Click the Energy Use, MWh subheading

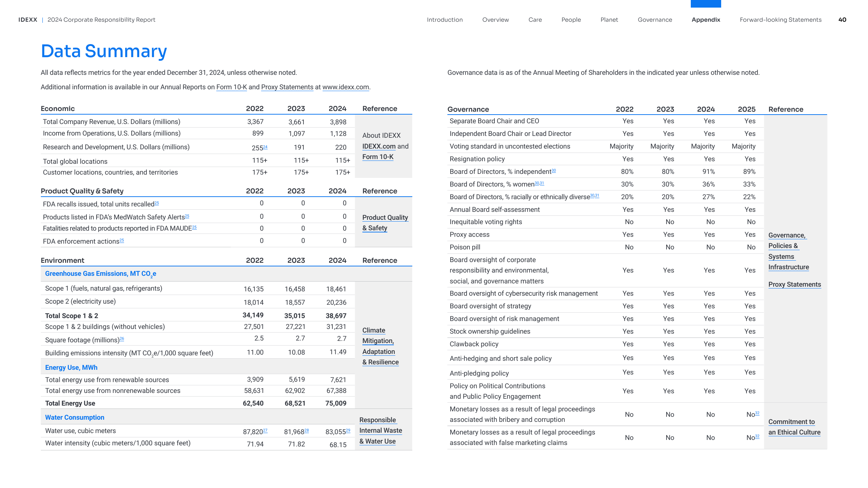[x=71, y=368]
